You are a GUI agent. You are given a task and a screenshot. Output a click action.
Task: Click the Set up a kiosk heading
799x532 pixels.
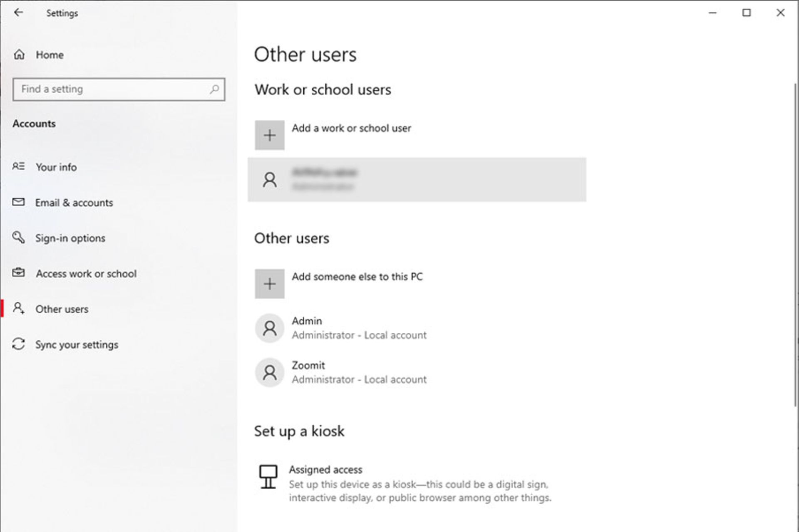pyautogui.click(x=300, y=431)
